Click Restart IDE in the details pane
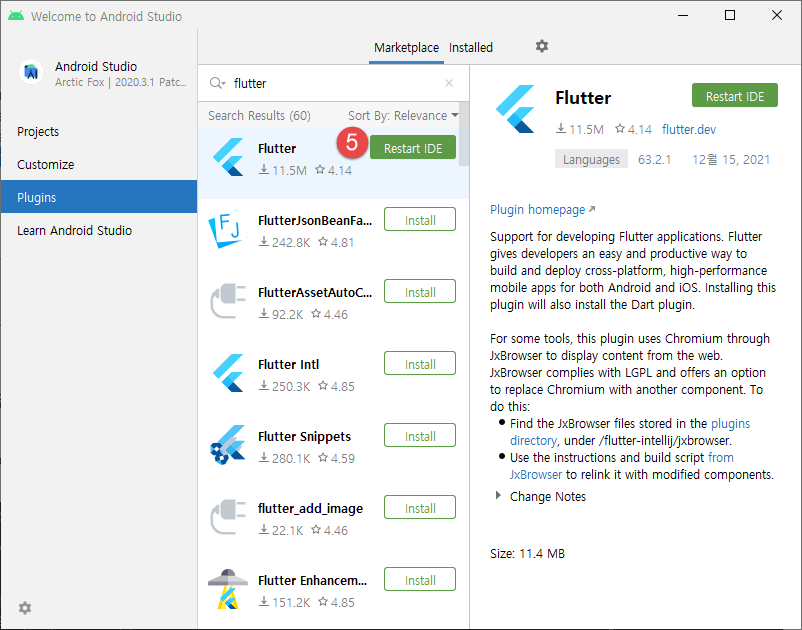This screenshot has height=630, width=802. [734, 96]
